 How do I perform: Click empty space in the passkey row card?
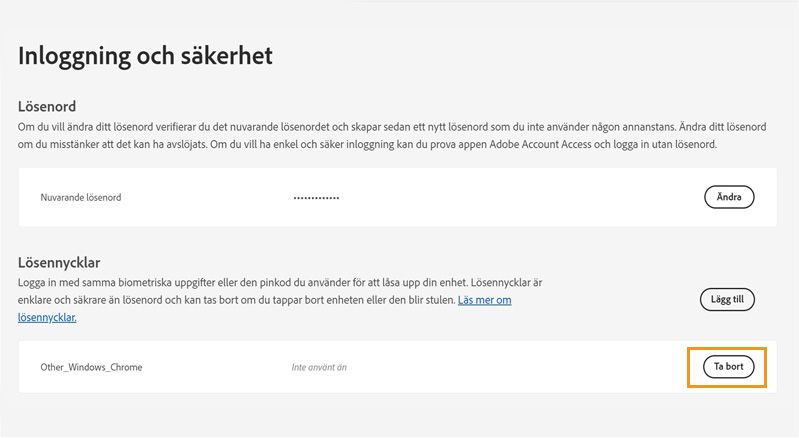coord(520,367)
